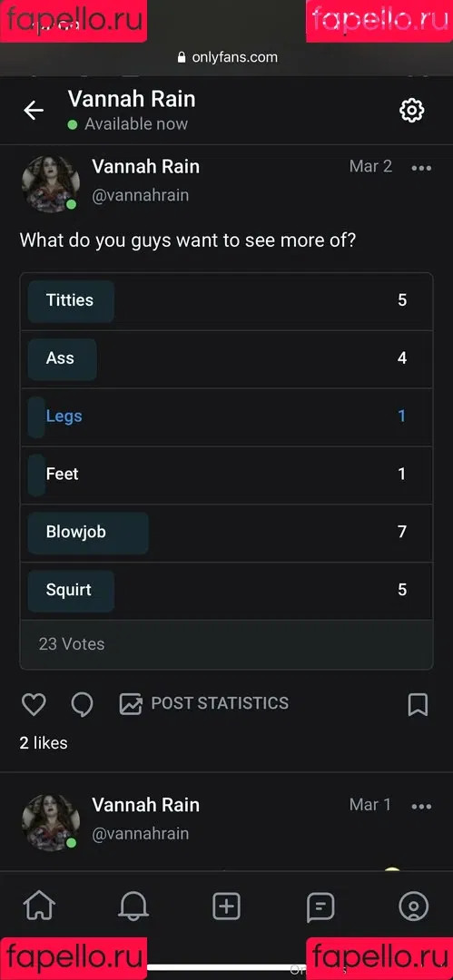Open settings via the gear icon
The height and width of the screenshot is (980, 453).
(412, 110)
